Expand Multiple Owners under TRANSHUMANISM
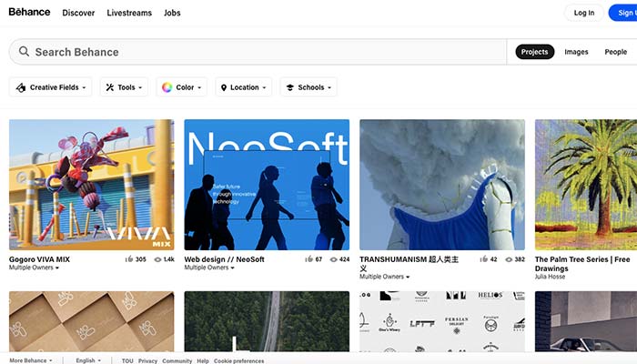The width and height of the screenshot is (637, 364). [x=384, y=277]
